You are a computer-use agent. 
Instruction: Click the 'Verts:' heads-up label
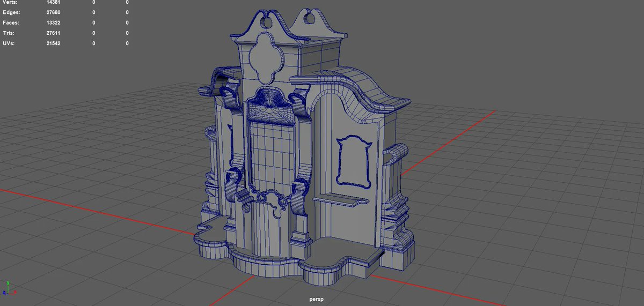10,3
